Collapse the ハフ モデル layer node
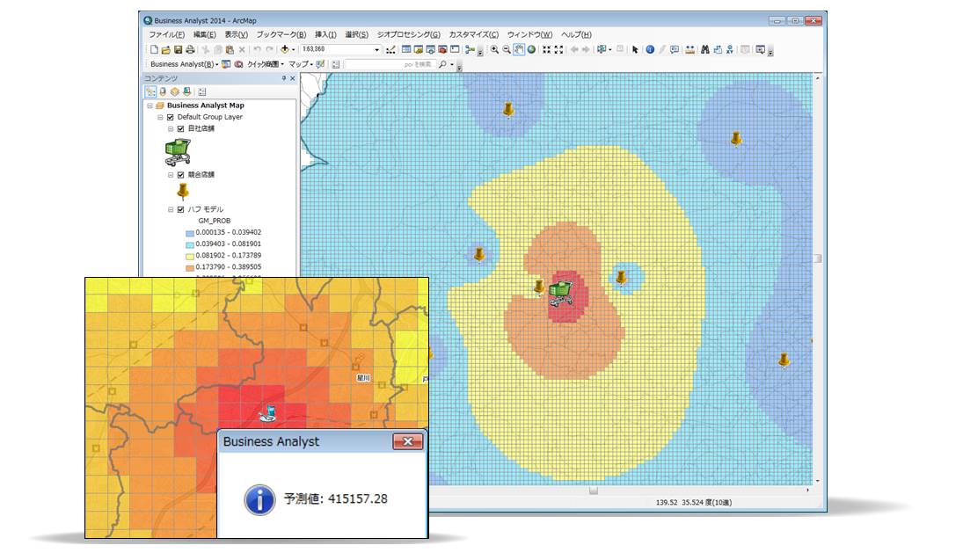The width and height of the screenshot is (963, 560). click(x=171, y=209)
